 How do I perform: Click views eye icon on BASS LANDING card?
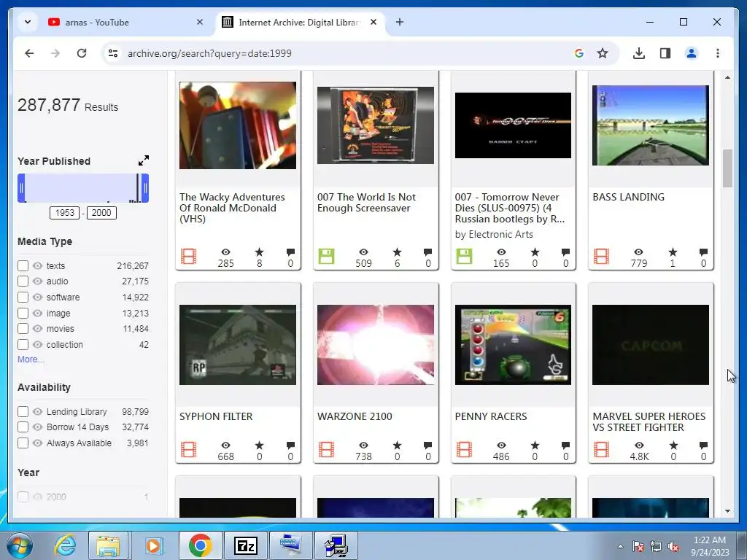(639, 252)
